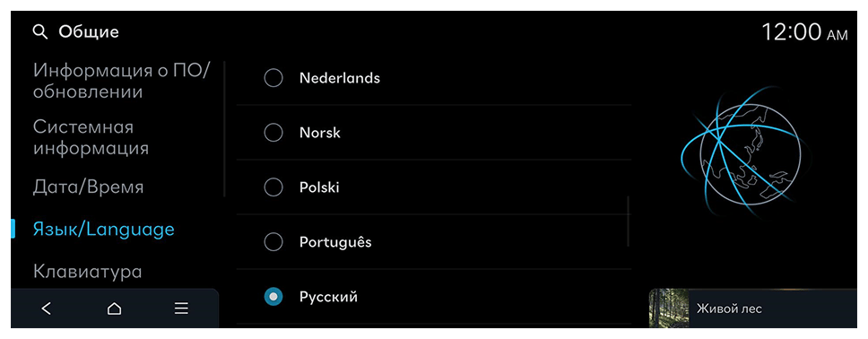Open the three-line menu icon
Screen dimensions: 868x339
pos(181,309)
